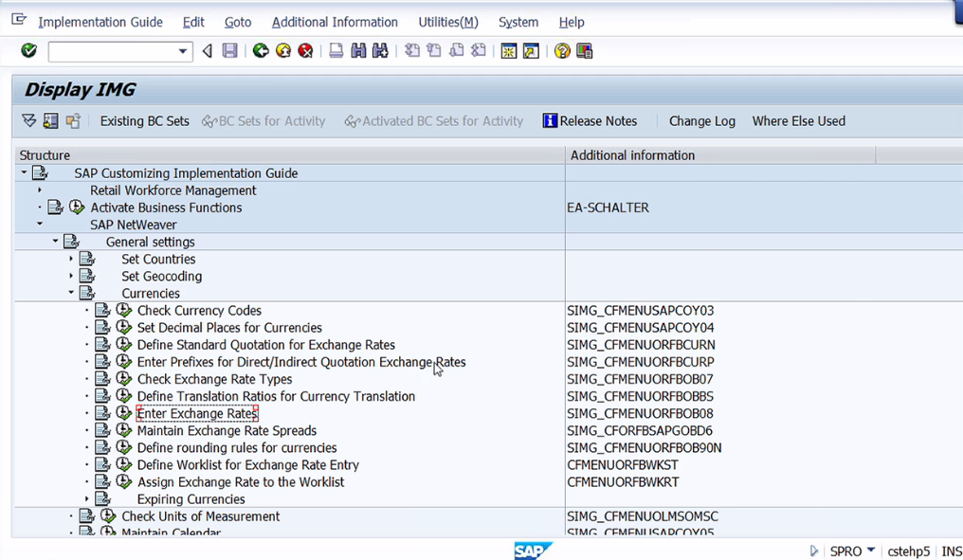This screenshot has height=560, width=963.
Task: Click the green checkmark Enter icon
Action: click(28, 50)
